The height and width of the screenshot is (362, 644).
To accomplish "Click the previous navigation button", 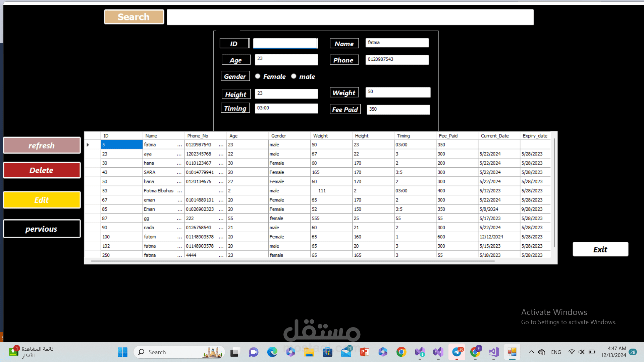I will coord(41,229).
